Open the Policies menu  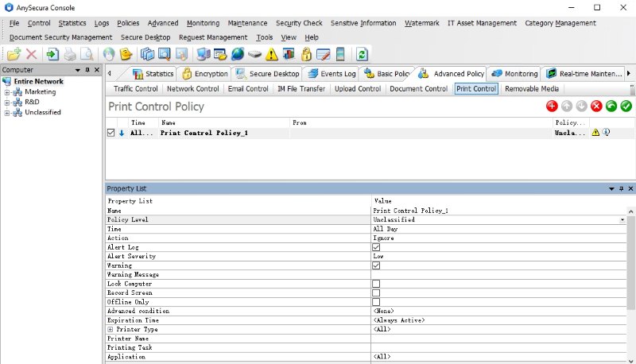[x=127, y=23]
